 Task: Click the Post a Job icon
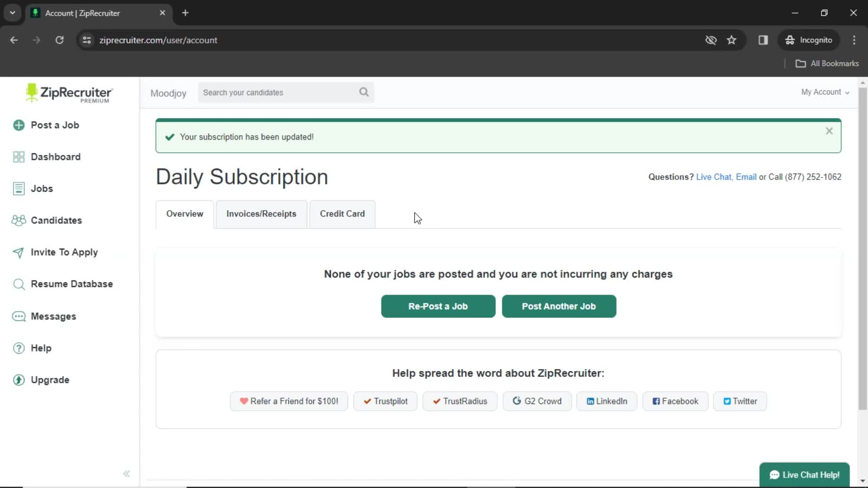[19, 125]
